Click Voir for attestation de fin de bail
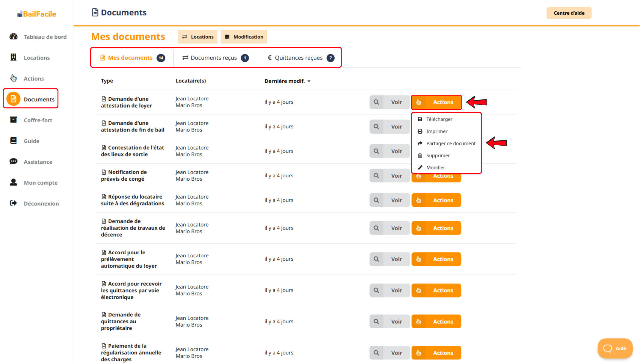The width and height of the screenshot is (640, 364). pos(390,127)
